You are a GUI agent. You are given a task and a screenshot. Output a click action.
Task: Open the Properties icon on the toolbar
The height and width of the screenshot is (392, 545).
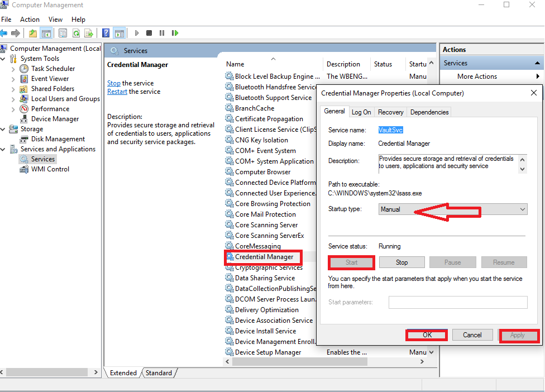(63, 33)
